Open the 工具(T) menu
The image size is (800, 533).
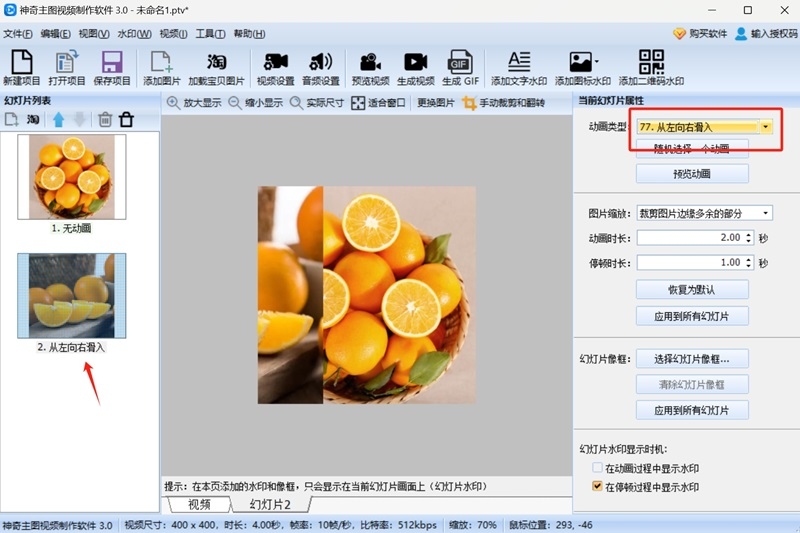(210, 34)
